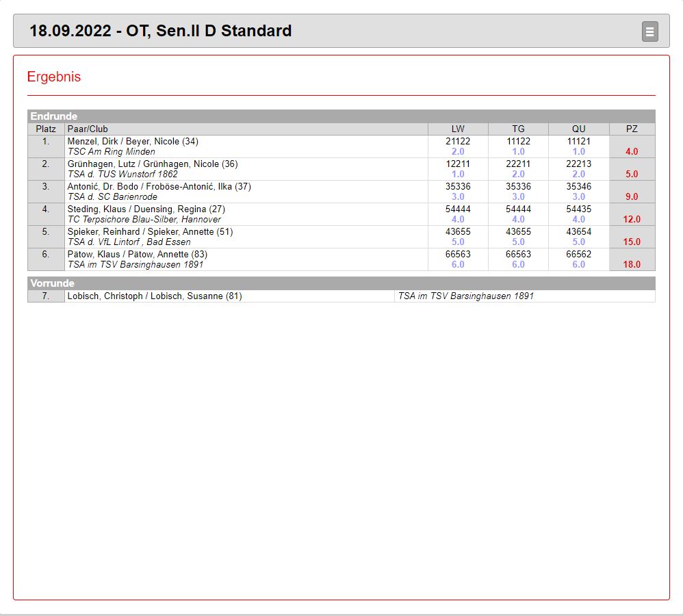Click the 18.0 total score in PZ
The image size is (683, 616).
pos(632,265)
